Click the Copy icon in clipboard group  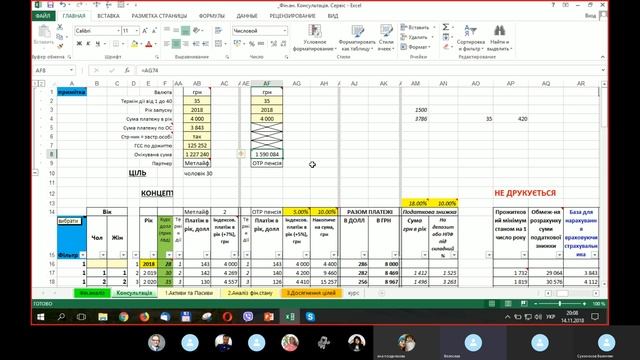coord(60,37)
